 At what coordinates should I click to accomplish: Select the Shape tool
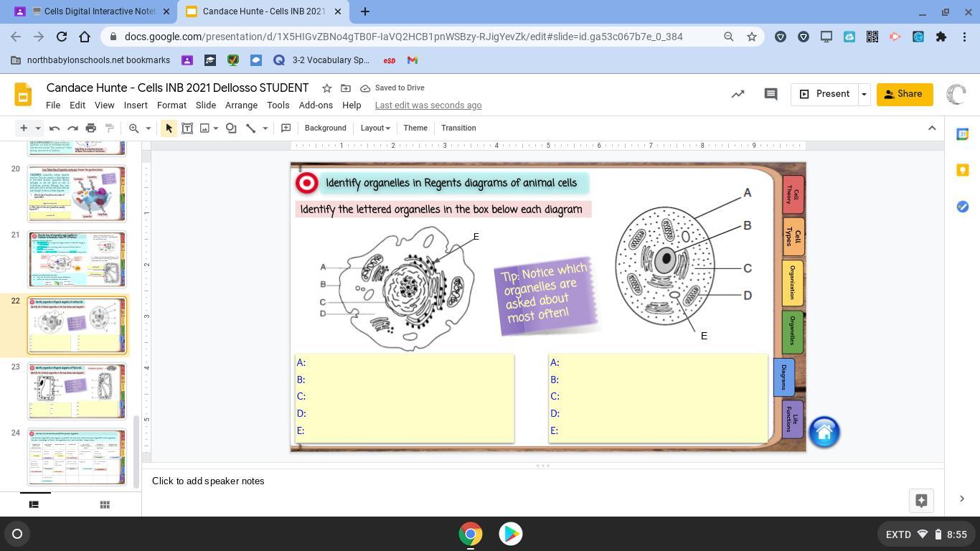coord(231,128)
